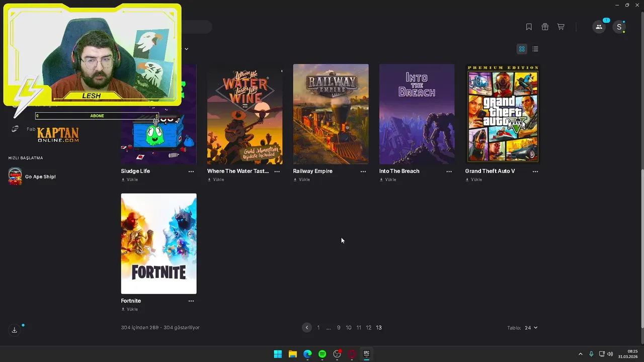Expand pagination ellipsis
This screenshot has height=362, width=644.
[x=329, y=328]
